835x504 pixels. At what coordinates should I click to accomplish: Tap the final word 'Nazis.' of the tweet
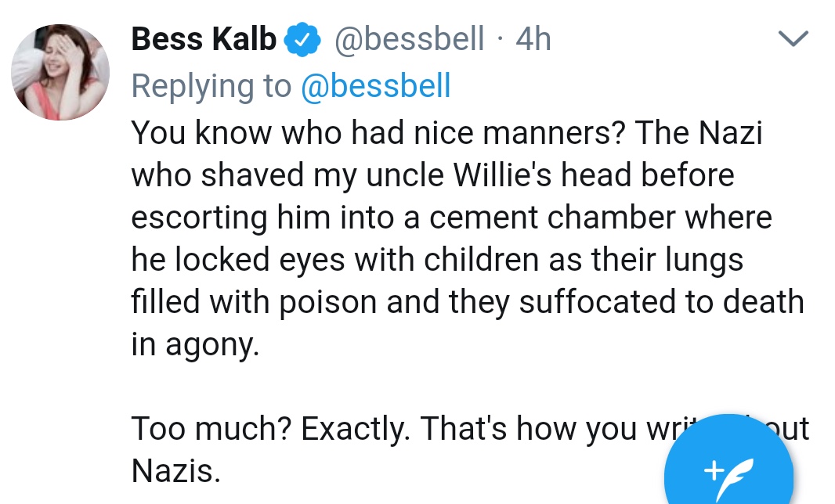(175, 471)
